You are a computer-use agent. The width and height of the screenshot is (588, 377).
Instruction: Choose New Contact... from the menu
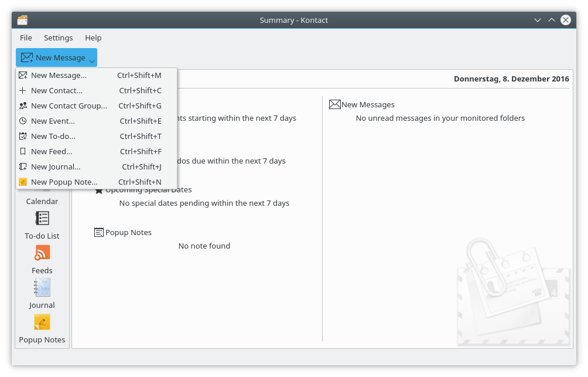pyautogui.click(x=56, y=90)
